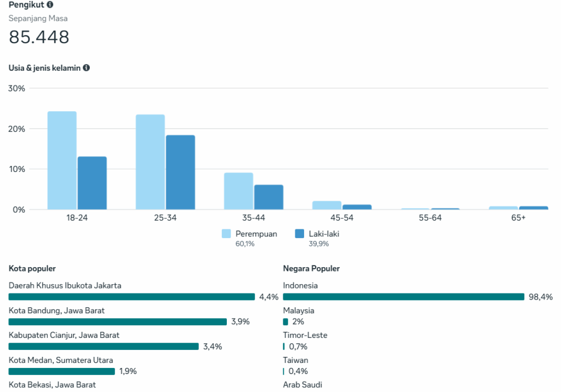Click the 3,9% value for Bandung

click(x=241, y=321)
